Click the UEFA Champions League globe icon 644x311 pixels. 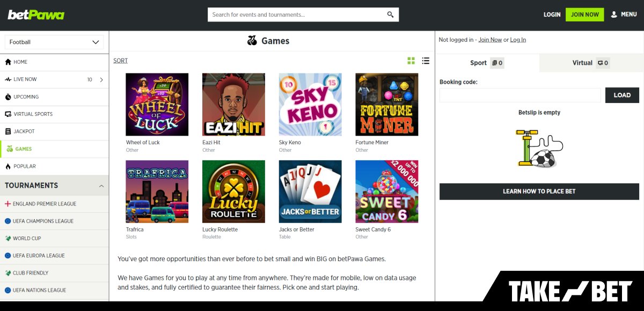[8, 221]
